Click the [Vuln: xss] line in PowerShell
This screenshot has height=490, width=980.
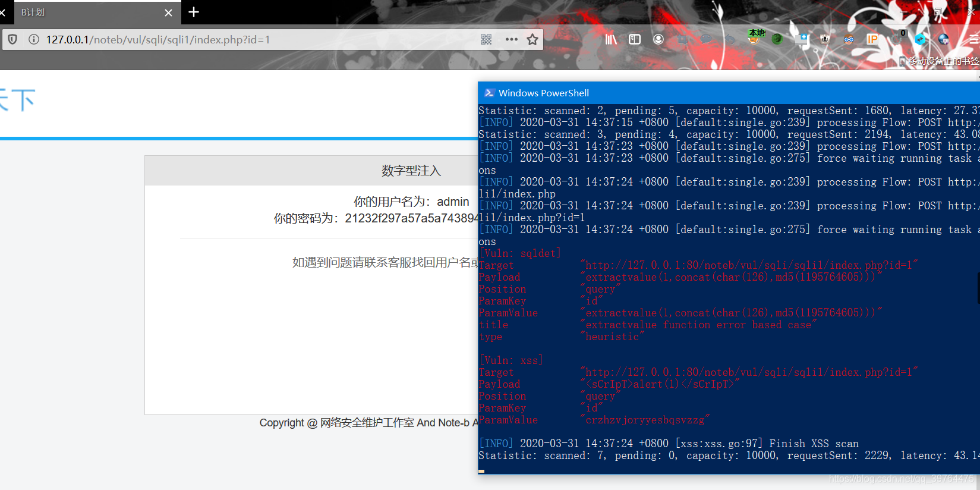pos(511,360)
